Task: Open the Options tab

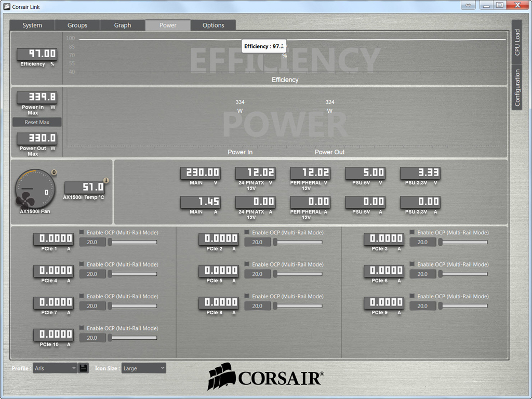Action: [213, 25]
